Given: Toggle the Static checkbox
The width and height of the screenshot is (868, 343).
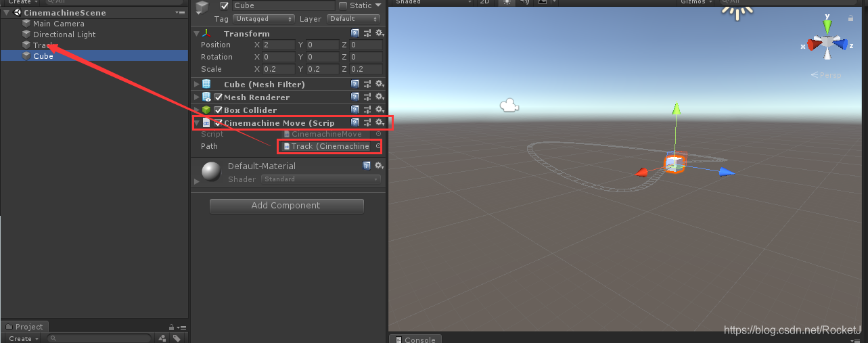Looking at the screenshot, I should coord(343,5).
